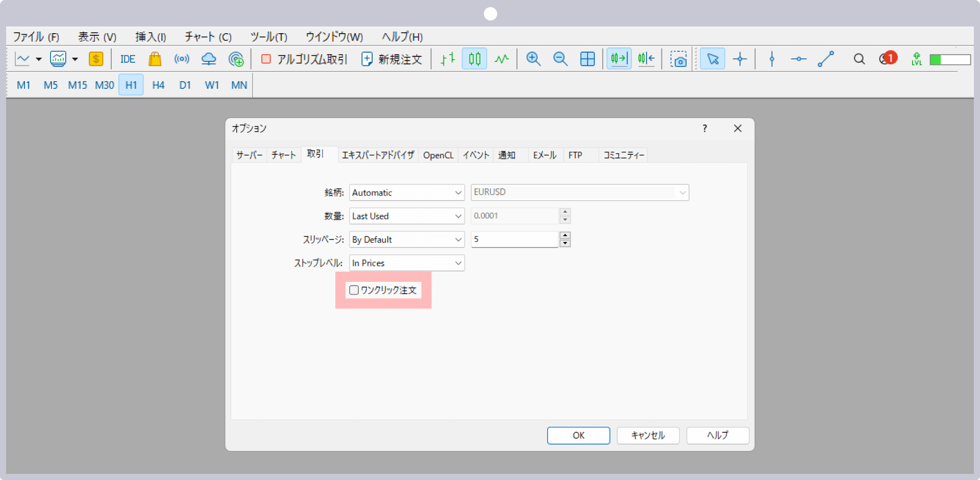The image size is (980, 480).
Task: Toggle chart shift icon
Action: (646, 59)
